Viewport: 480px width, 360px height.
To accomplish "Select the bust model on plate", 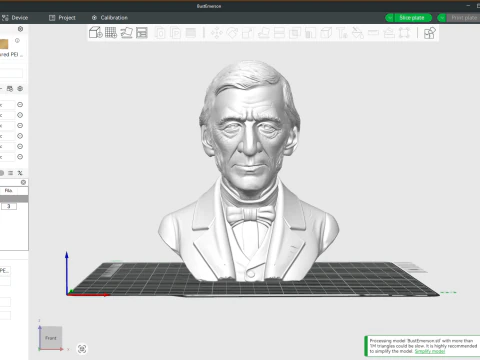I will tap(249, 173).
